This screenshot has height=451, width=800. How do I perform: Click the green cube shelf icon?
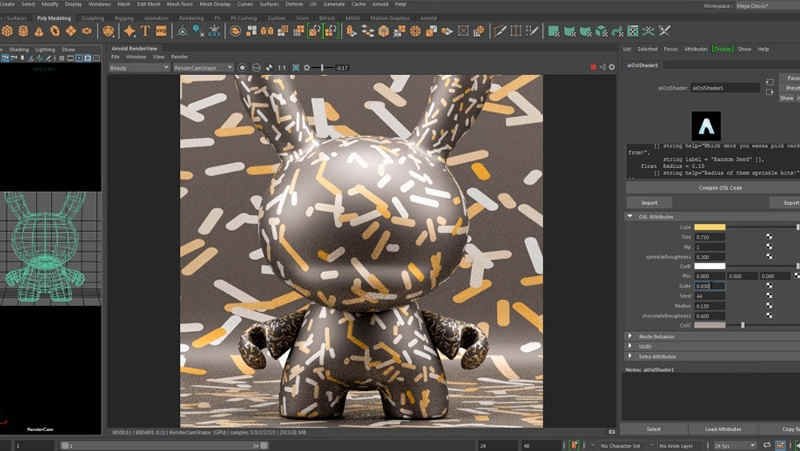[602, 31]
